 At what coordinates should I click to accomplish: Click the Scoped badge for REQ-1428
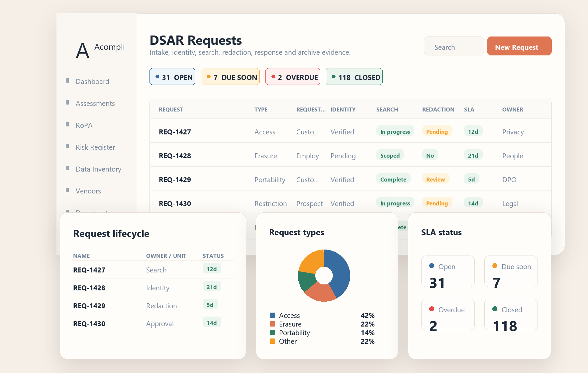390,155
